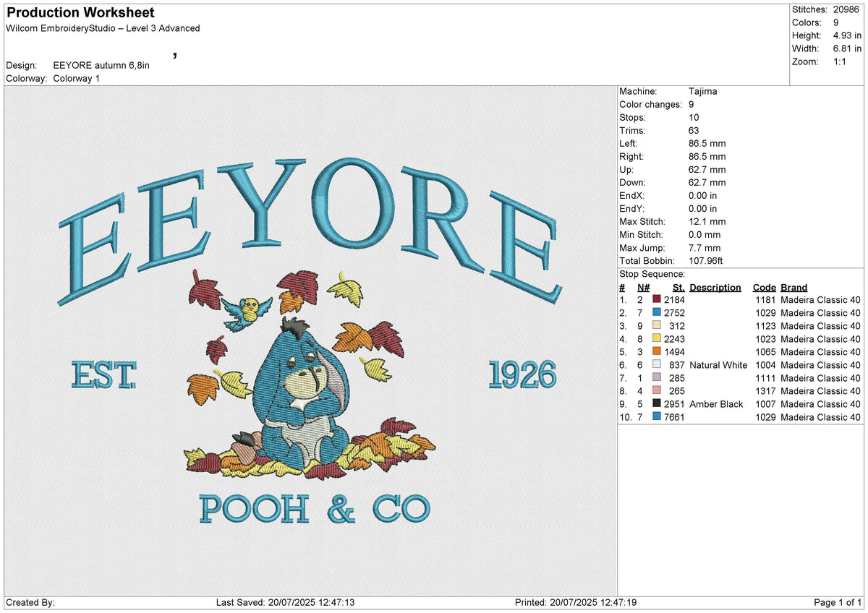Click code '1317' in stop 8 row
Screen dimensions: 868x613
(765, 391)
